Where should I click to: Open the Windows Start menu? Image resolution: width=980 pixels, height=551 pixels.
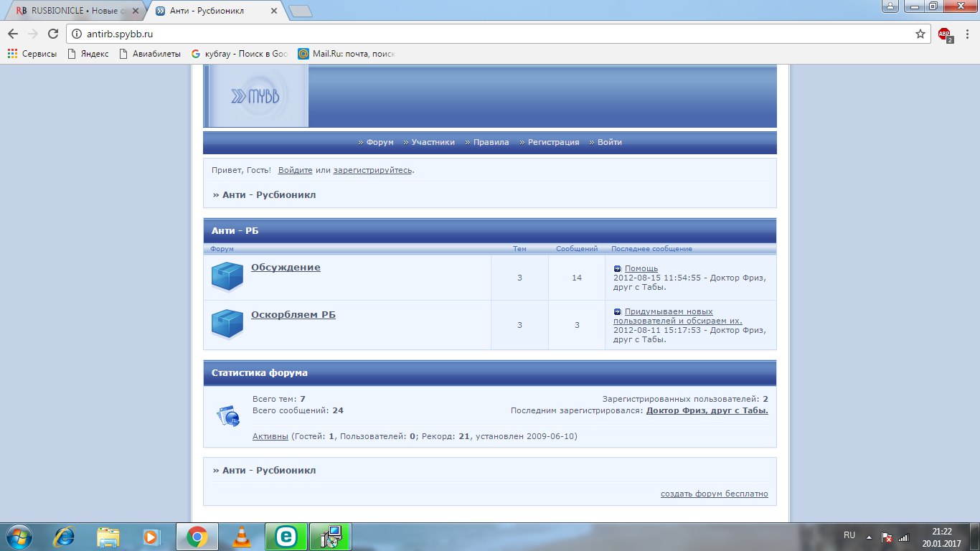tap(19, 536)
